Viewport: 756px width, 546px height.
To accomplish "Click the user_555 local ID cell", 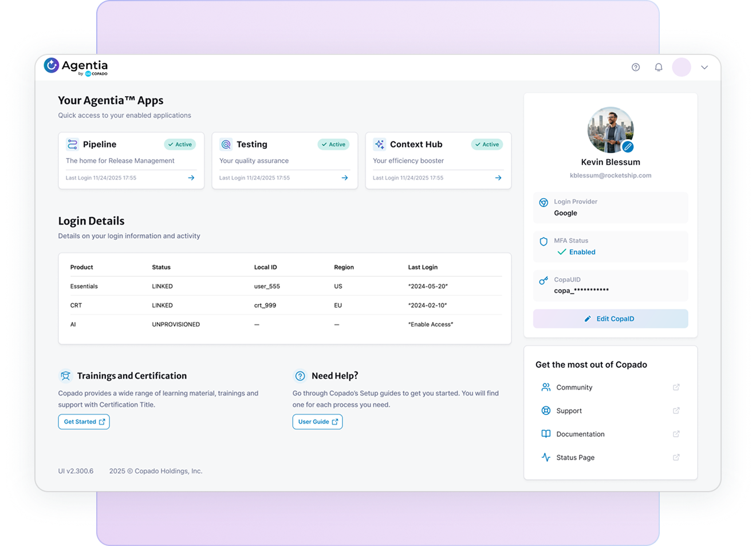I will (267, 286).
